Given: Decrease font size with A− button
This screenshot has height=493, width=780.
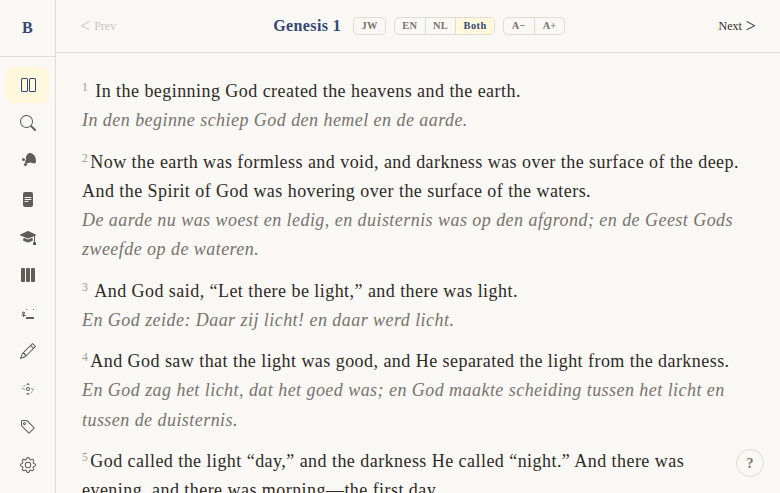Looking at the screenshot, I should pyautogui.click(x=518, y=26).
